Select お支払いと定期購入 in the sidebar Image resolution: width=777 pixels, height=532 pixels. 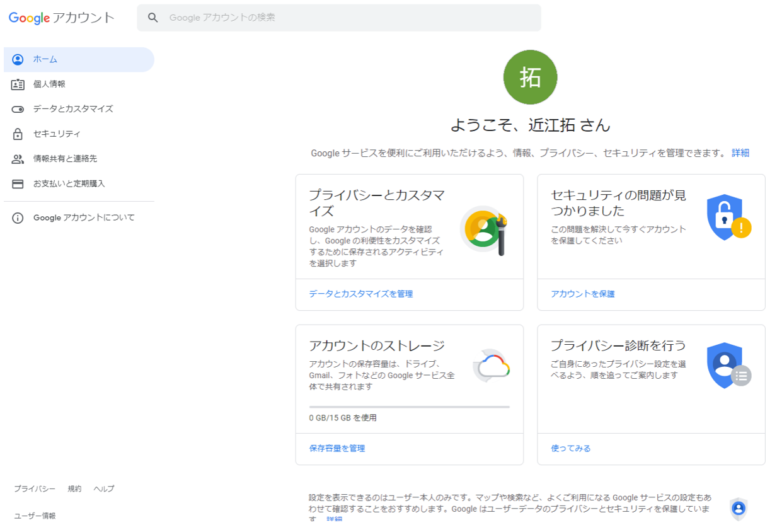coord(79,184)
